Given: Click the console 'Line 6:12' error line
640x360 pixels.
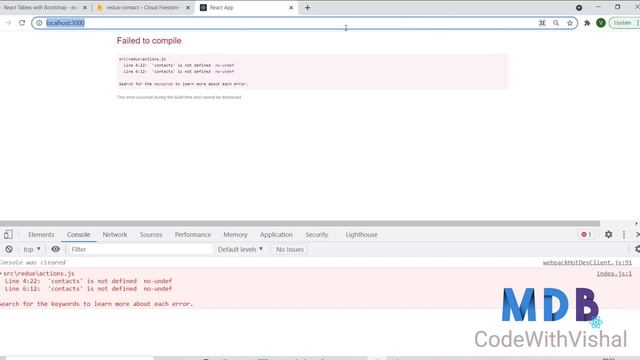Looking at the screenshot, I should point(88,289).
